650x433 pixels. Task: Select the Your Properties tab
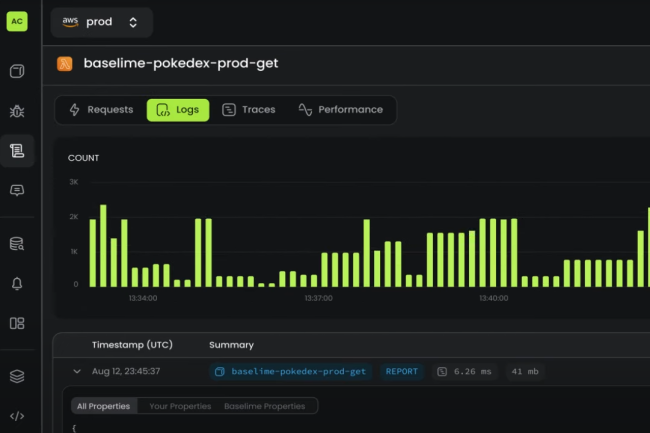(180, 406)
